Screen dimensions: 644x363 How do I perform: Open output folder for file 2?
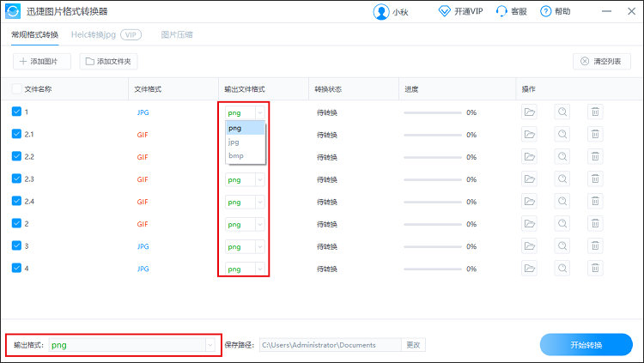(x=529, y=224)
